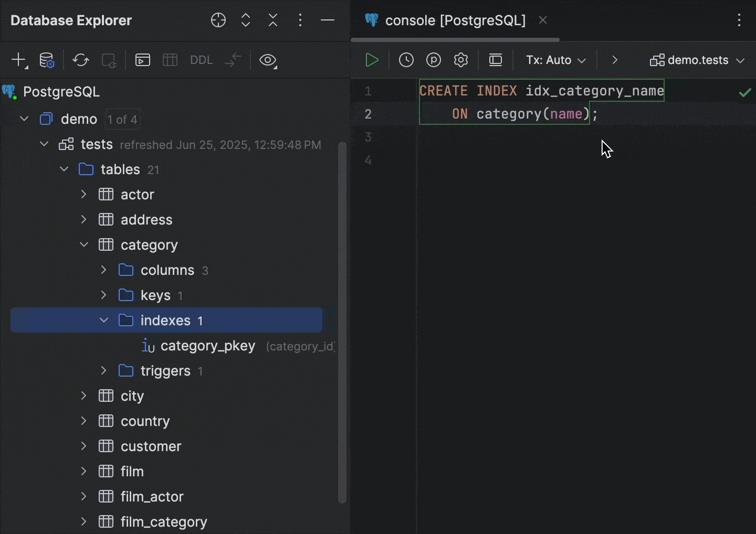This screenshot has height=534, width=756.
Task: Expand all nodes in Database Explorer
Action: click(x=246, y=20)
